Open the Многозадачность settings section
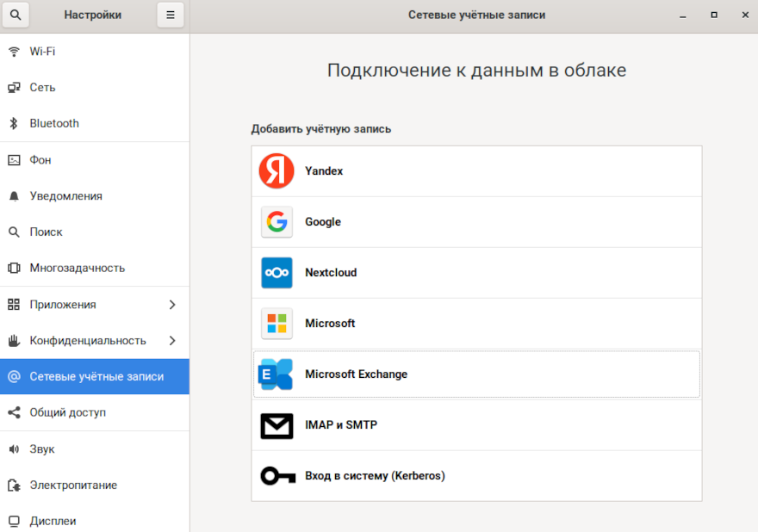Viewport: 758px width, 532px height. (x=77, y=269)
